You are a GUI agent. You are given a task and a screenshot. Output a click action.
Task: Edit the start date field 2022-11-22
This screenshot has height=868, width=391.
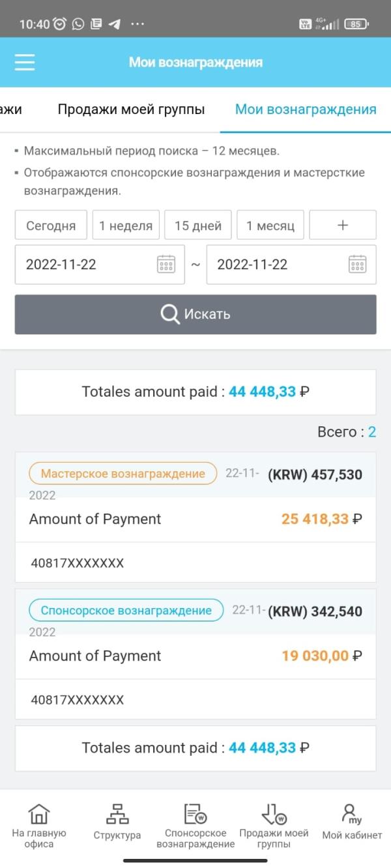(100, 265)
